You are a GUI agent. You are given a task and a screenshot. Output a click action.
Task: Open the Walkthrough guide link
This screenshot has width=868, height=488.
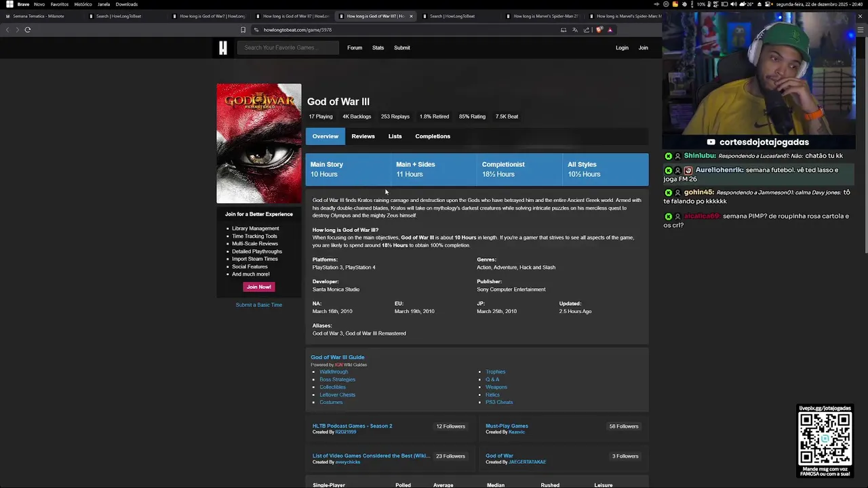pos(334,372)
